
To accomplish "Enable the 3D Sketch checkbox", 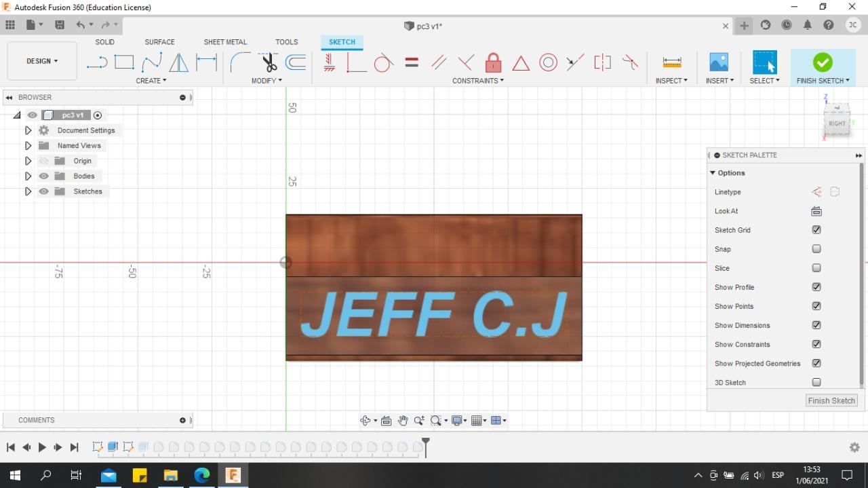I will point(816,382).
